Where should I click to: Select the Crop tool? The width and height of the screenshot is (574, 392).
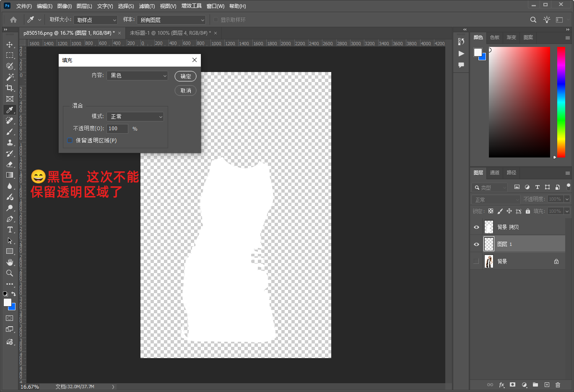click(10, 88)
